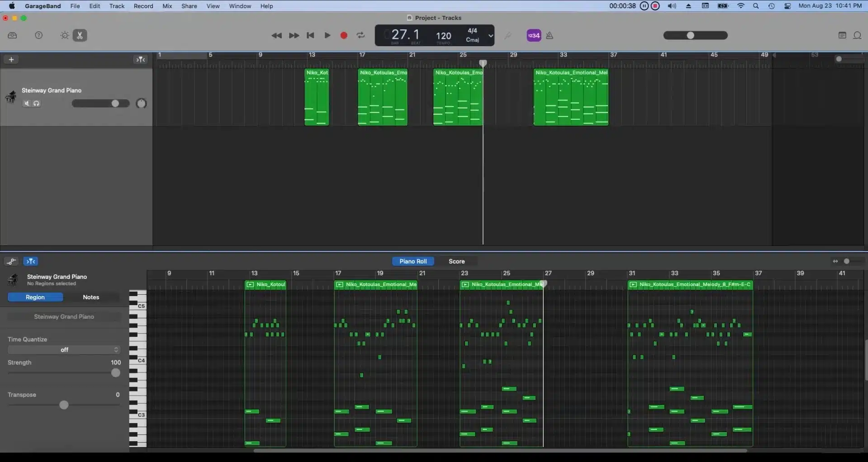Toggle the Editors scissors button
Image resolution: width=868 pixels, height=462 pixels.
click(80, 35)
